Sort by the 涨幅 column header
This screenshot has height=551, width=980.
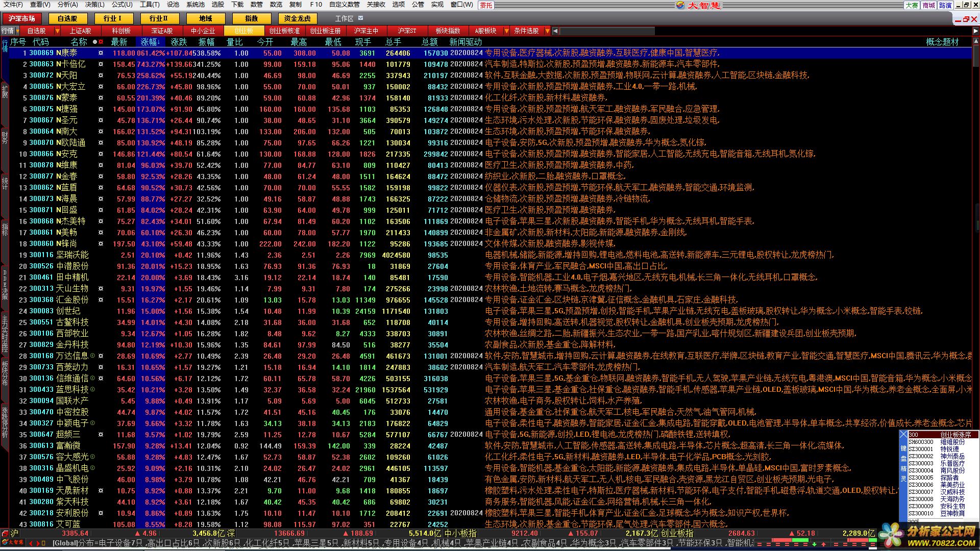coord(151,42)
